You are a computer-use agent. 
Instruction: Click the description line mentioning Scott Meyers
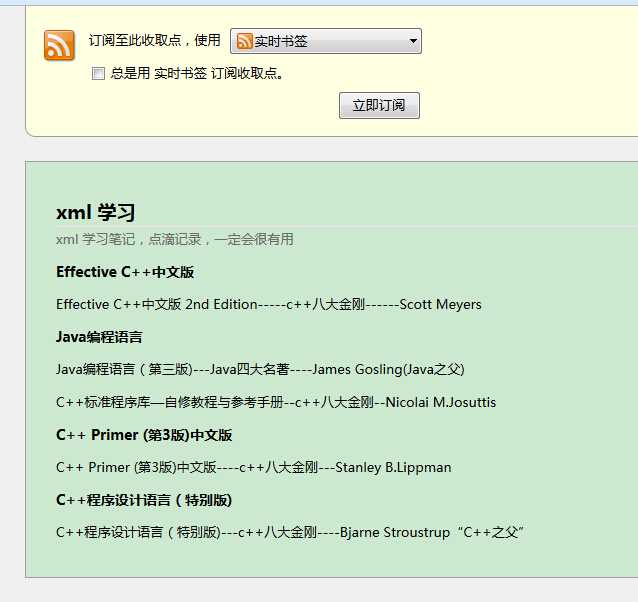coord(269,304)
